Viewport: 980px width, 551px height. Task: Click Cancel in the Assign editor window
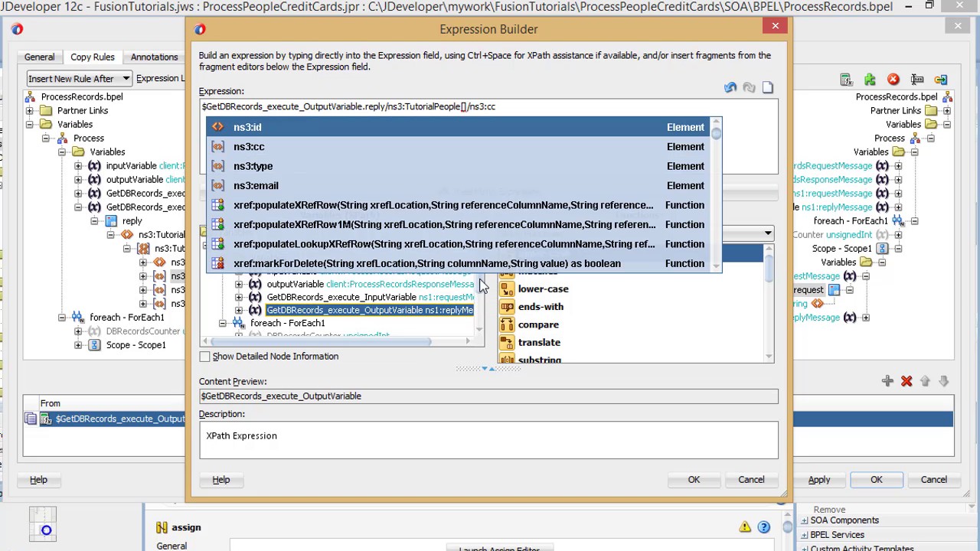pos(934,480)
